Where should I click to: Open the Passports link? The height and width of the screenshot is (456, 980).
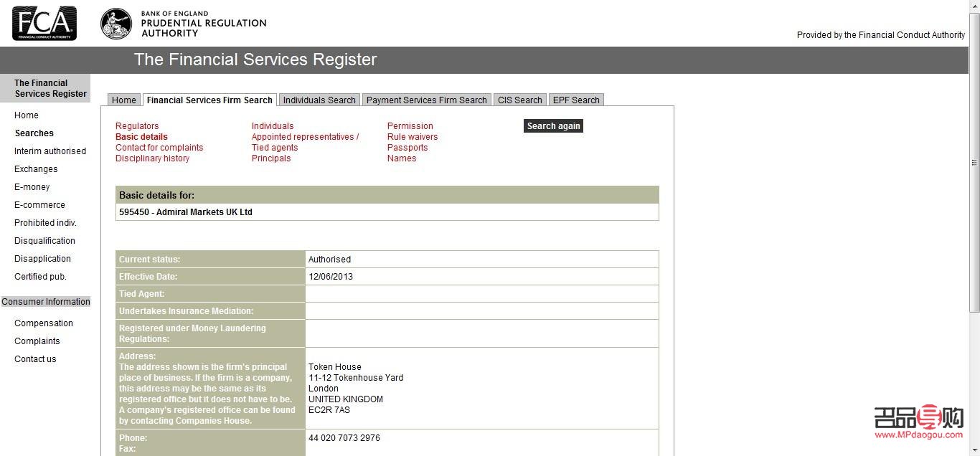point(407,148)
